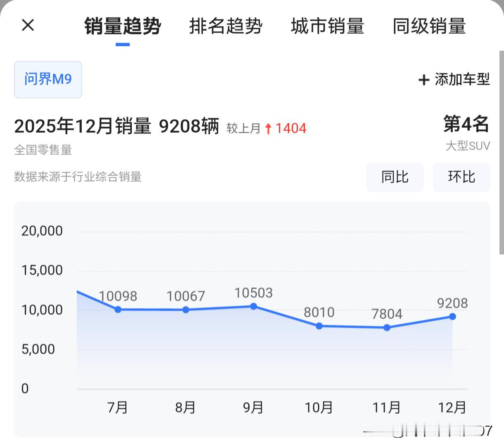Open the 同级销量 tab
This screenshot has width=504, height=448.
click(x=429, y=26)
